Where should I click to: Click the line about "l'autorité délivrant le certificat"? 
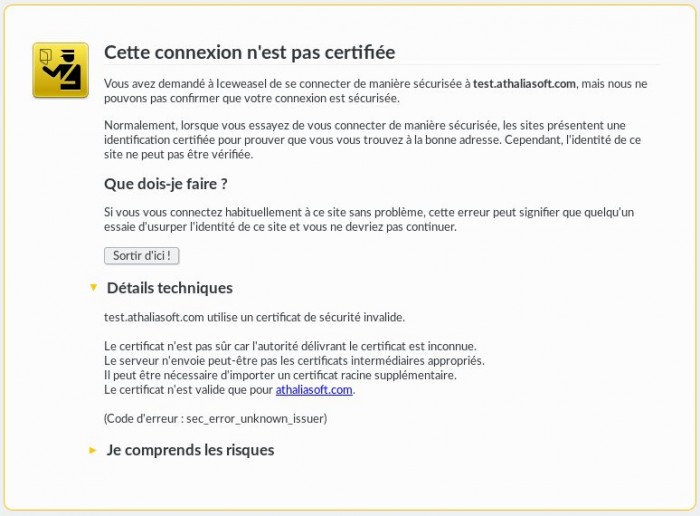click(x=290, y=346)
